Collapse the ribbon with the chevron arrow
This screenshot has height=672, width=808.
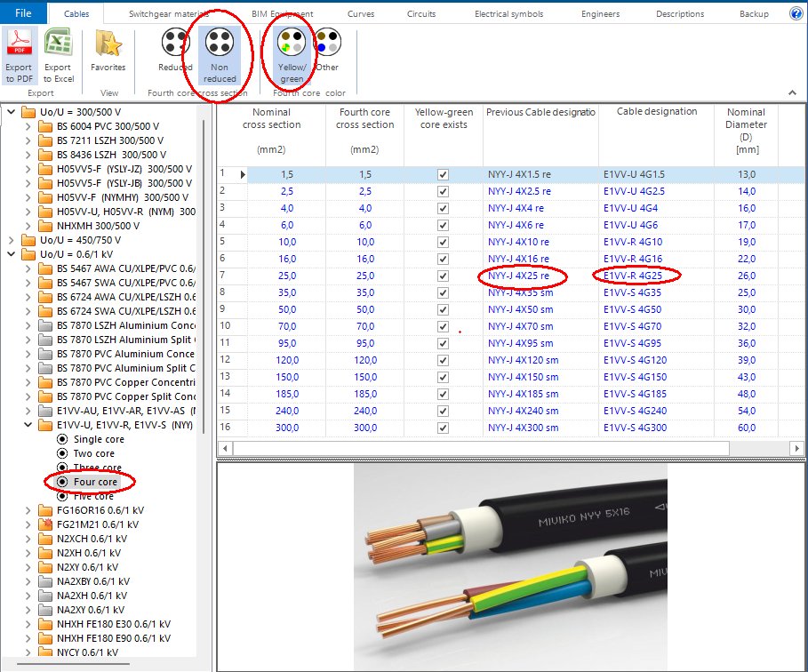tap(790, 92)
